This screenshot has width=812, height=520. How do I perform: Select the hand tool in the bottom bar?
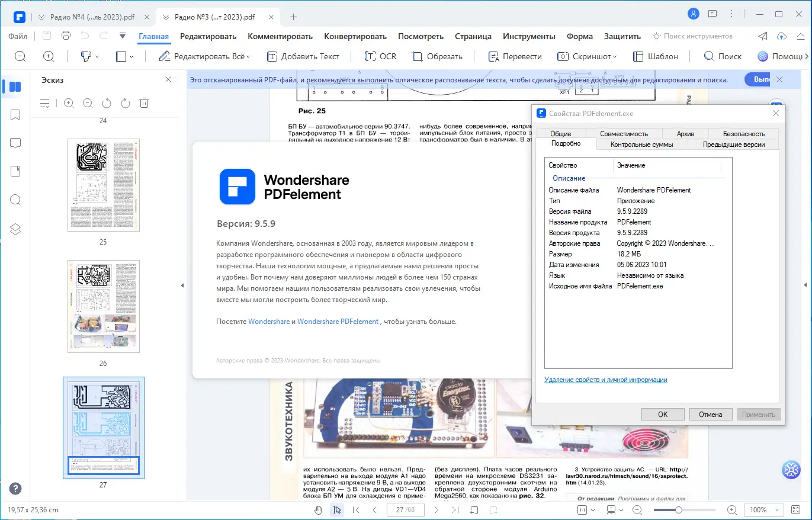(318, 510)
